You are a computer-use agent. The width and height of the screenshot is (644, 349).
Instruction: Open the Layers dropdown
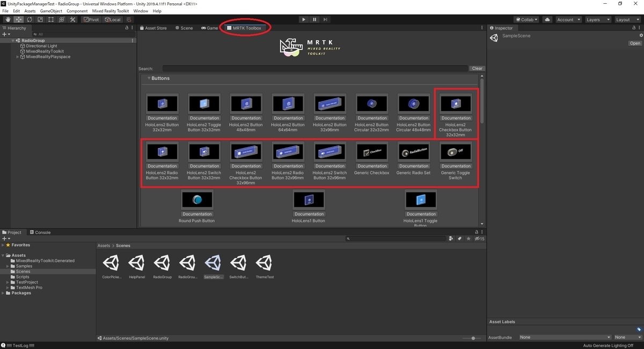coord(597,19)
